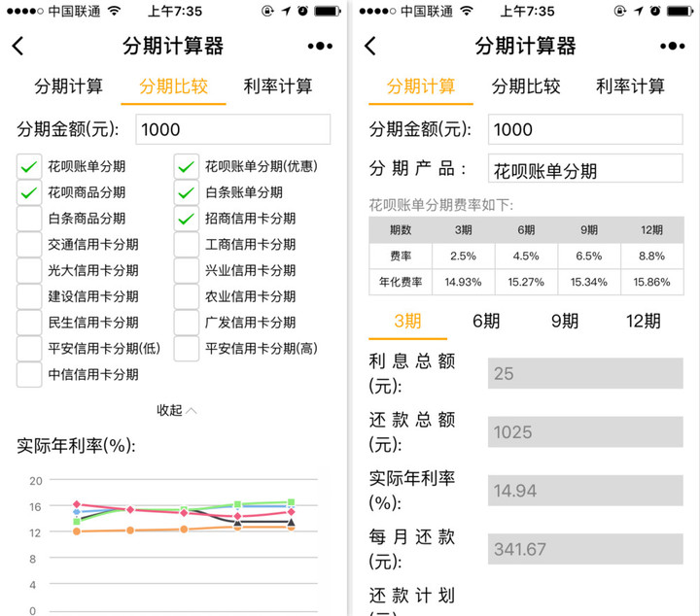Screen dimensions: 700x616
Task: Uncheck 花呗商品分期 checkbox
Action: [x=29, y=192]
